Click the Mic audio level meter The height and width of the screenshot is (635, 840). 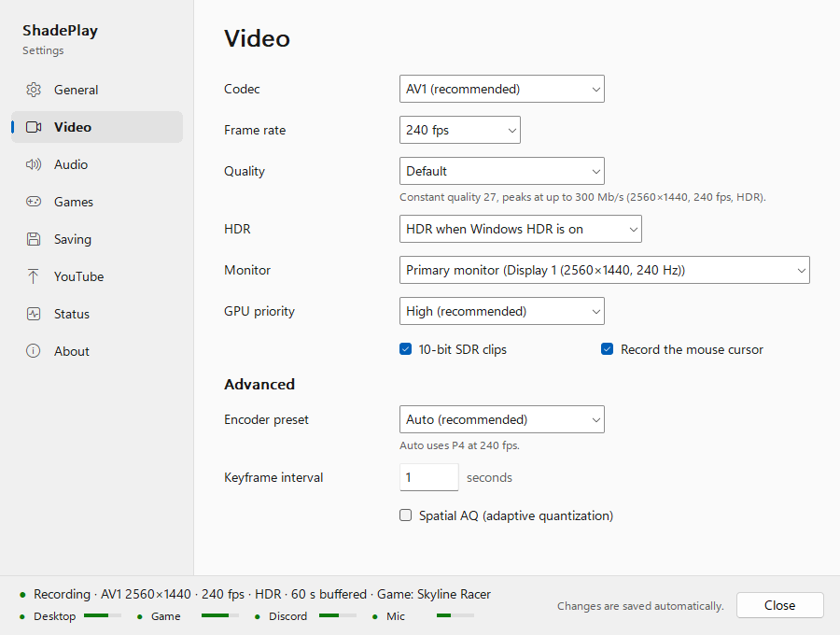455,615
